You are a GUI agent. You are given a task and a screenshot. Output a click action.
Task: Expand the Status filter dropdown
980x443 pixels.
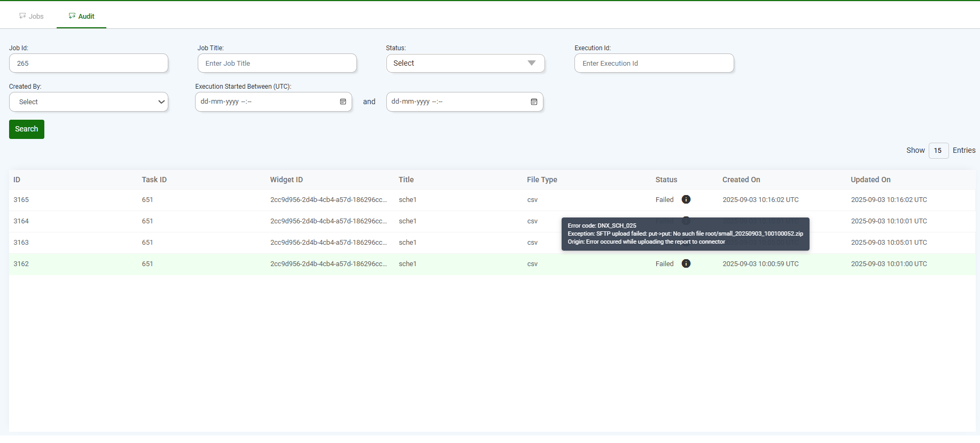pyautogui.click(x=465, y=63)
